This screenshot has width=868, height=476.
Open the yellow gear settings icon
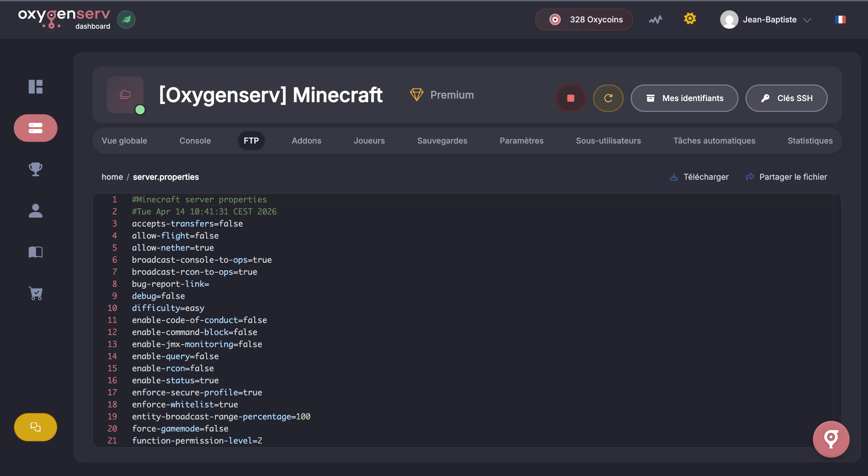(x=690, y=19)
